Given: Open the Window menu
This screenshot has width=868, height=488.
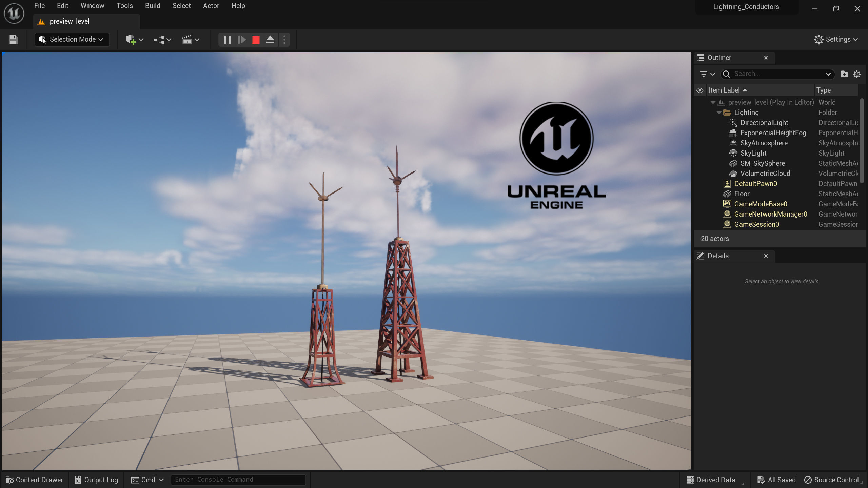Looking at the screenshot, I should pos(92,6).
